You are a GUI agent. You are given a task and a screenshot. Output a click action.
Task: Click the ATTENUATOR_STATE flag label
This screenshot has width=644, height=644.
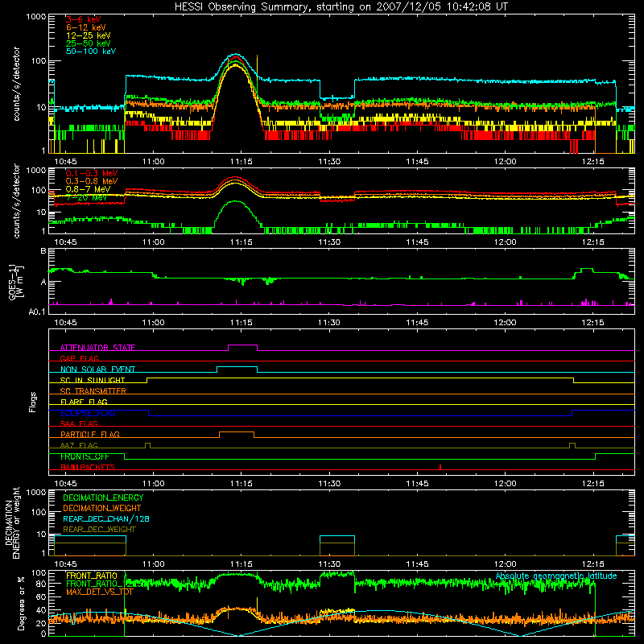click(x=97, y=348)
